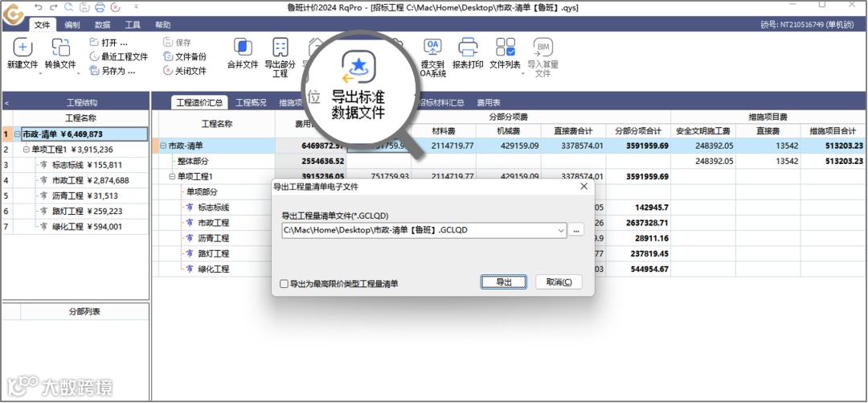Select 市政工程 ¥2,874,688 in project tree
Viewport: 868px width, 403px height.
click(x=90, y=181)
